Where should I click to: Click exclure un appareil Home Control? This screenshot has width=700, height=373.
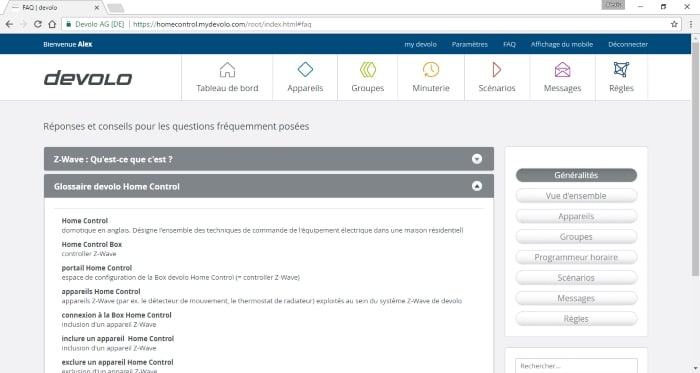tap(117, 362)
